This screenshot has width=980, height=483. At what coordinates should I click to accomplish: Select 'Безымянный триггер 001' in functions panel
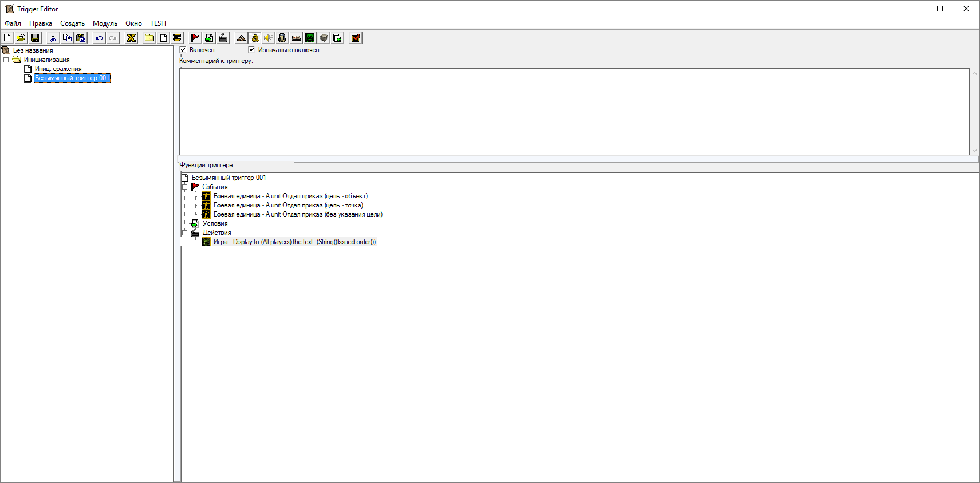click(x=229, y=178)
